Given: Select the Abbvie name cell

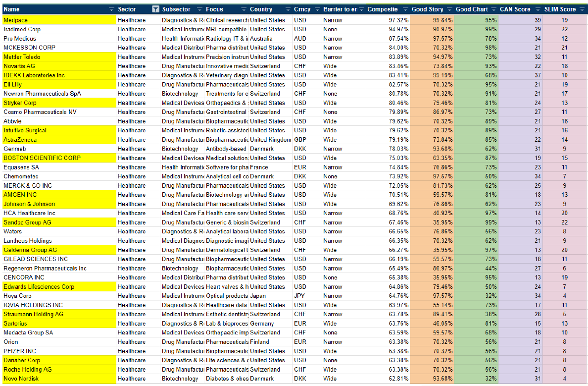Looking at the screenshot, I should [x=59, y=121].
